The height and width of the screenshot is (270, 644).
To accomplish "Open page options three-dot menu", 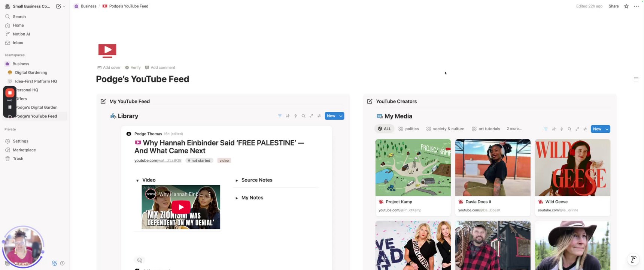I will point(636,6).
